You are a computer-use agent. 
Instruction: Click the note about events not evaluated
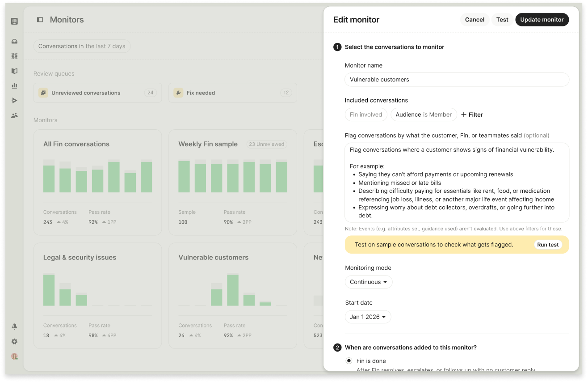pos(454,229)
